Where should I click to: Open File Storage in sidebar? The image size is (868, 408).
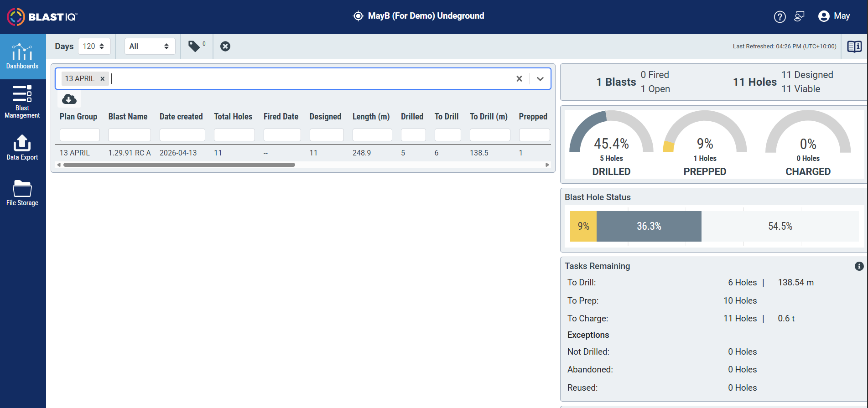click(x=22, y=193)
